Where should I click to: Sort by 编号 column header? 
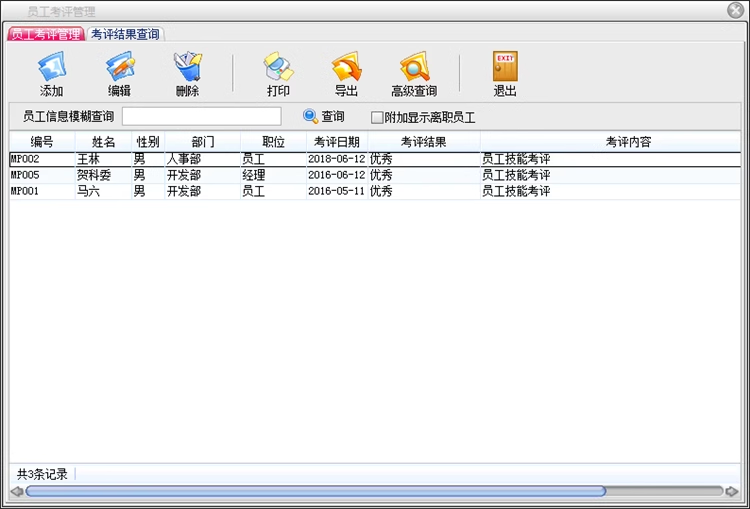pos(42,142)
